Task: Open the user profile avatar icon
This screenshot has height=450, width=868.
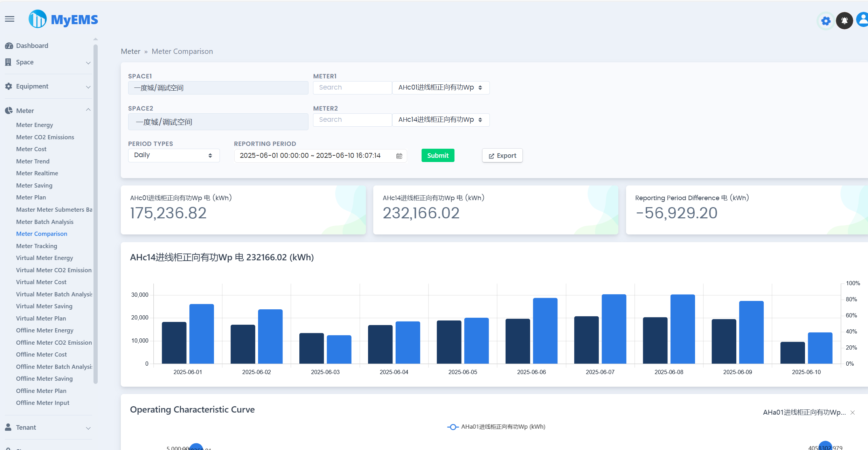Action: click(x=862, y=20)
